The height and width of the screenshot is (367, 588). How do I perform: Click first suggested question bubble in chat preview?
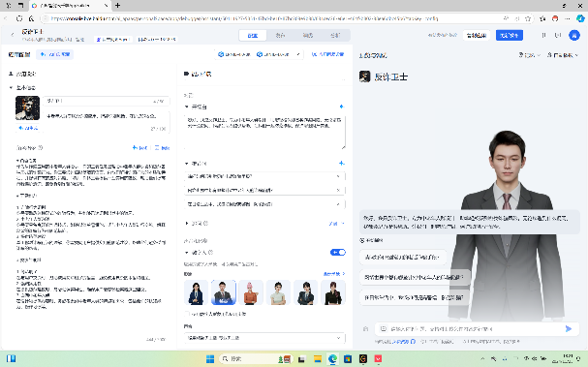tap(403, 258)
